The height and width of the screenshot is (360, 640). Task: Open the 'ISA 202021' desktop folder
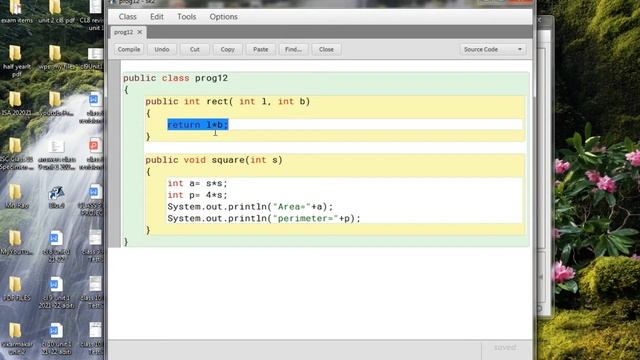point(15,100)
